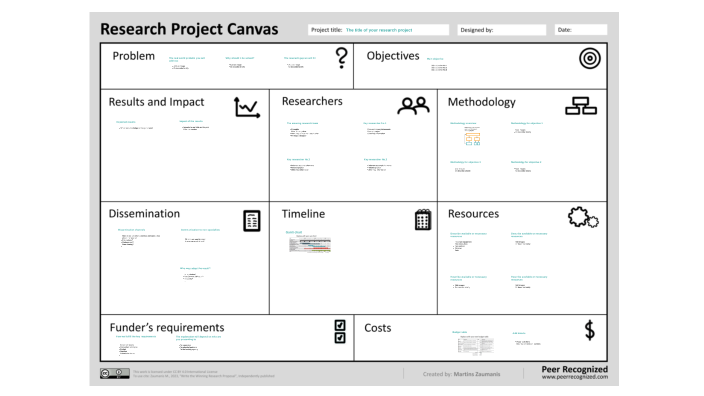This screenshot has height=396, width=704.
Task: Select the Results and Impact heading
Action: [156, 102]
